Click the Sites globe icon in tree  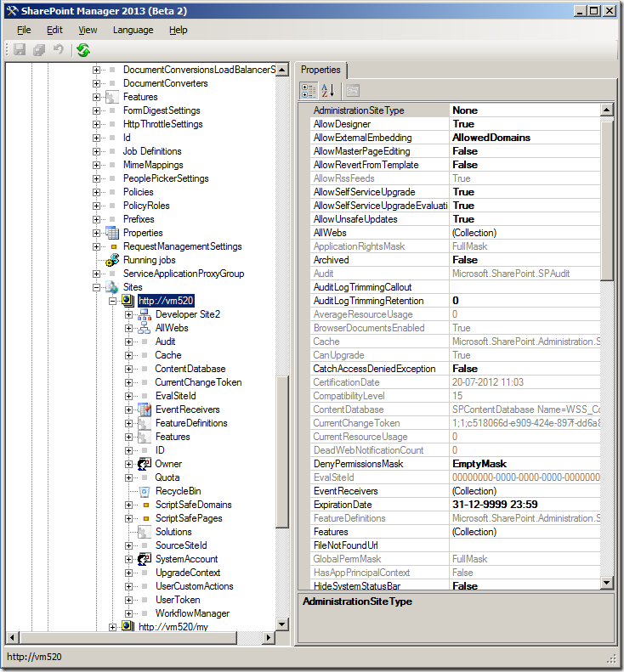click(x=112, y=287)
